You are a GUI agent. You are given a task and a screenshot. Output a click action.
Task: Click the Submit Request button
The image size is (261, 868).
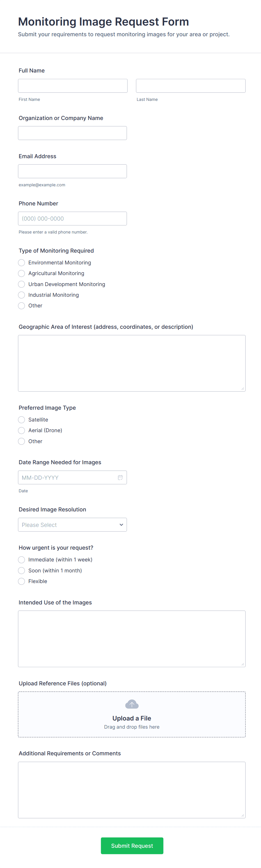click(132, 846)
